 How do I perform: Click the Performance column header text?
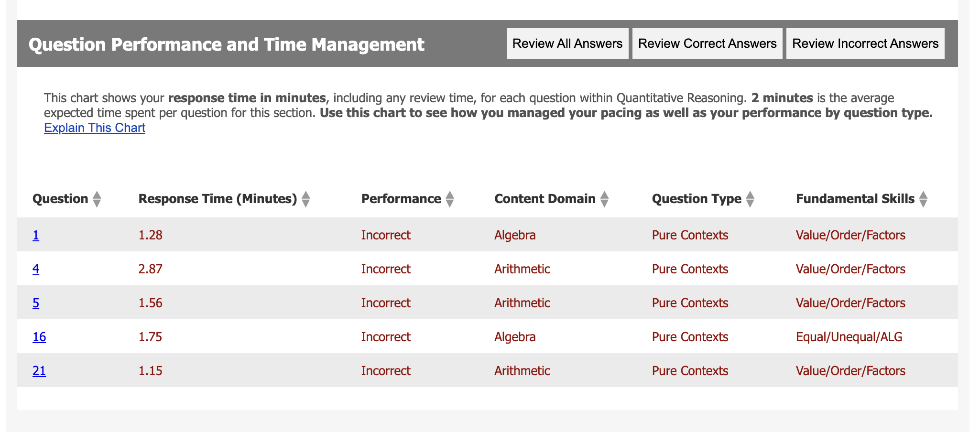[x=401, y=199]
